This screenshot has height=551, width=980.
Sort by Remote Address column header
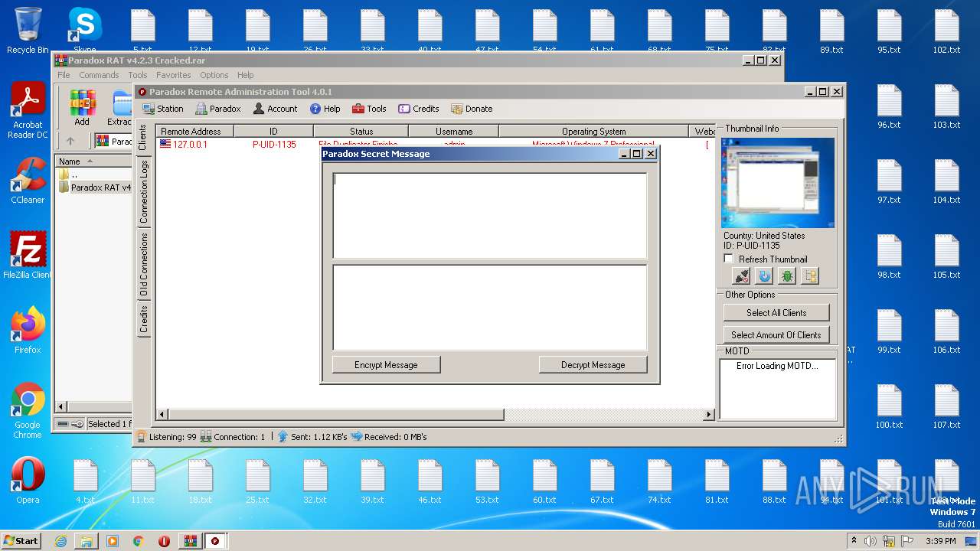pos(194,132)
